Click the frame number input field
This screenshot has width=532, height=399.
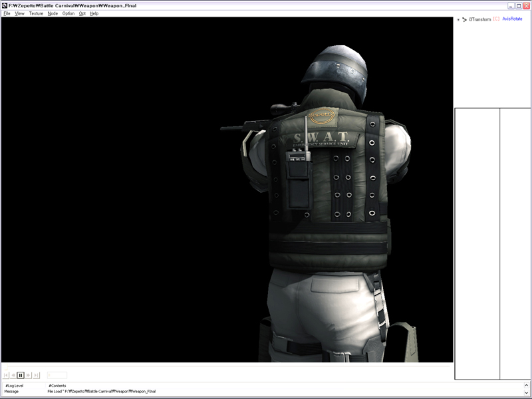(x=57, y=375)
